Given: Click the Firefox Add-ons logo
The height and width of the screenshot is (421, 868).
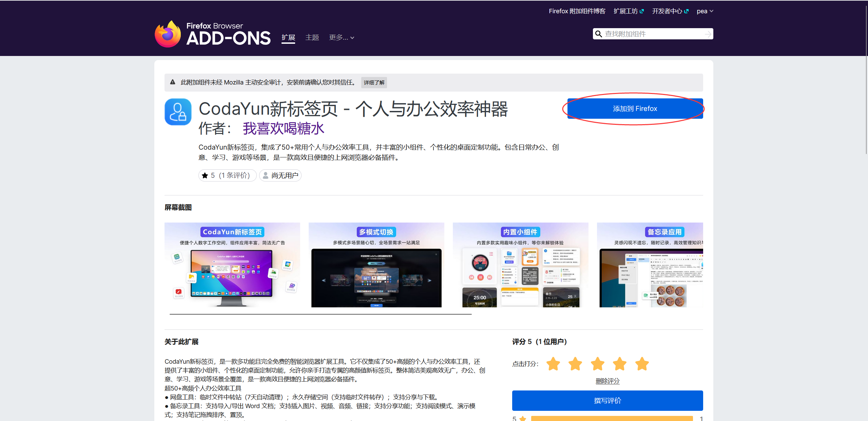Looking at the screenshot, I should 213,34.
